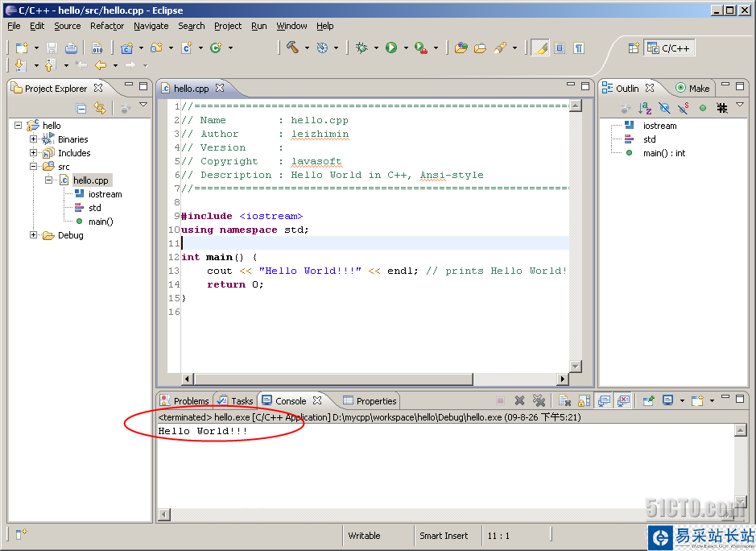The height and width of the screenshot is (551, 756).
Task: Click the Debug bug icon in toolbar
Action: click(362, 48)
